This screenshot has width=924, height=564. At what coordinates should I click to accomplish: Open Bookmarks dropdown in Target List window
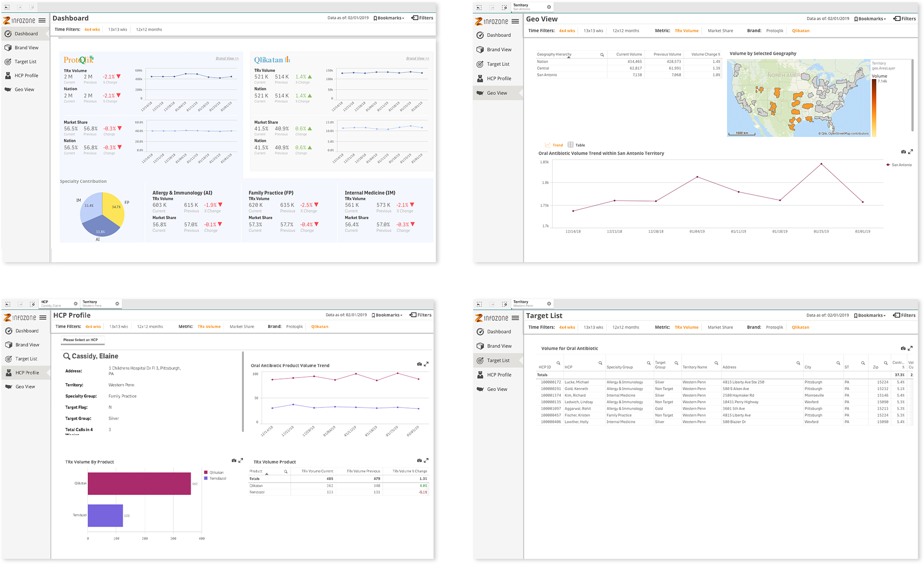(x=870, y=315)
